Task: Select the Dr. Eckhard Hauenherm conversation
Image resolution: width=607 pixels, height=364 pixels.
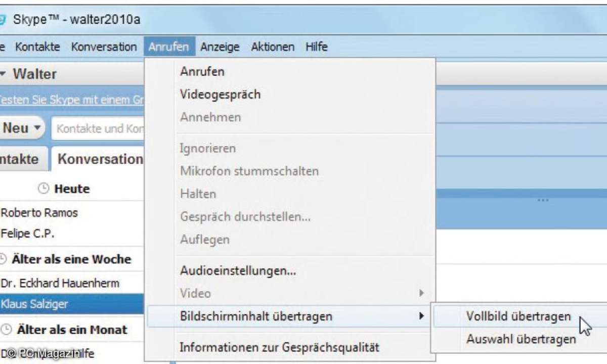Action: click(x=72, y=283)
